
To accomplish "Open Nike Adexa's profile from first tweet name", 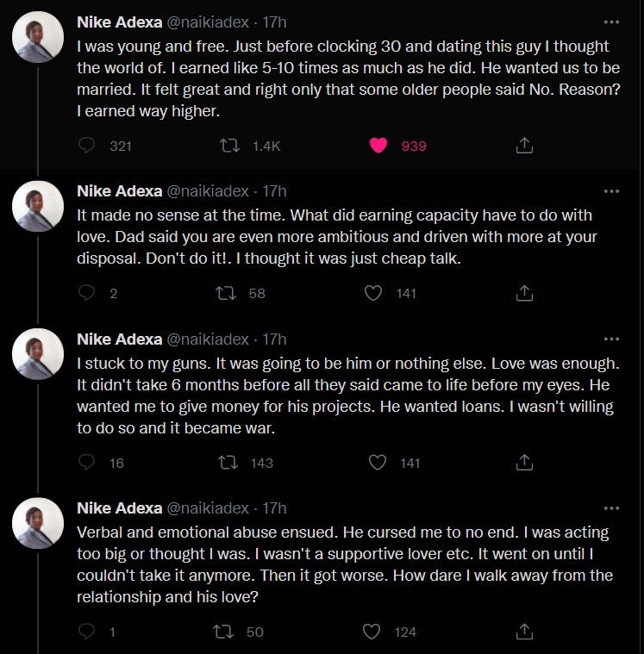I will tap(119, 22).
